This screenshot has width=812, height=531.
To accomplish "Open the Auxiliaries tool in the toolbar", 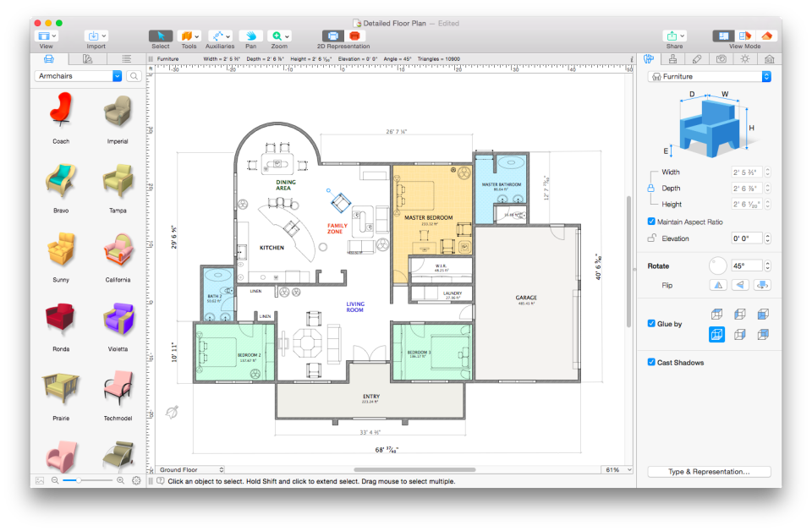I will pyautogui.click(x=218, y=36).
